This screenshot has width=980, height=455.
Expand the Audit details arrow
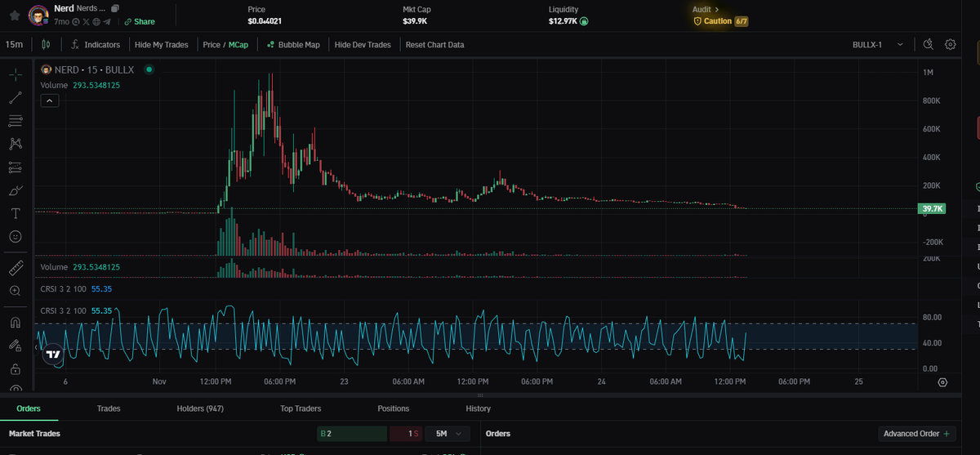point(716,9)
